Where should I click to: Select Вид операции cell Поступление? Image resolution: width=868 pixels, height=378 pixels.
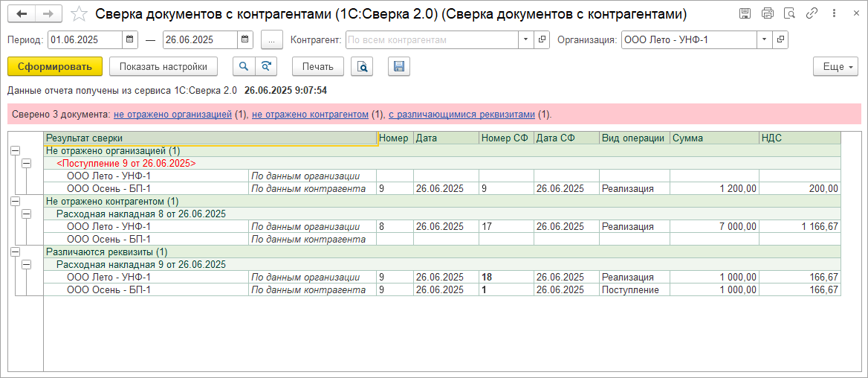coord(635,290)
